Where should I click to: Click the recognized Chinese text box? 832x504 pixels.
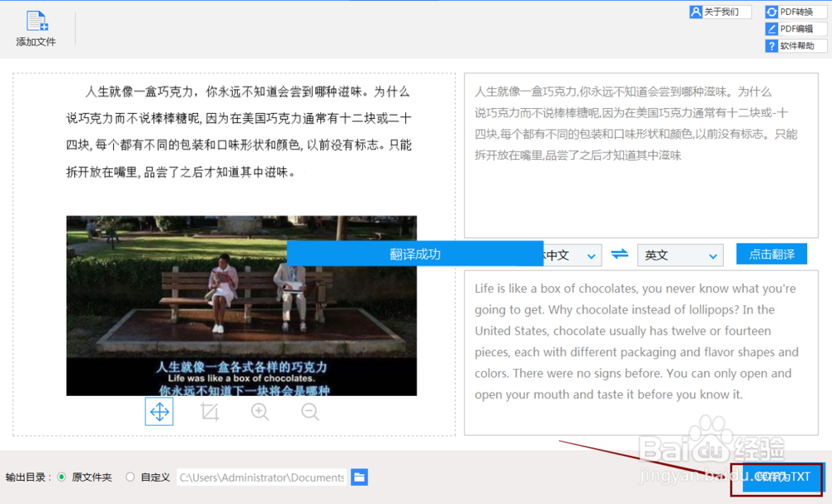coord(641,156)
